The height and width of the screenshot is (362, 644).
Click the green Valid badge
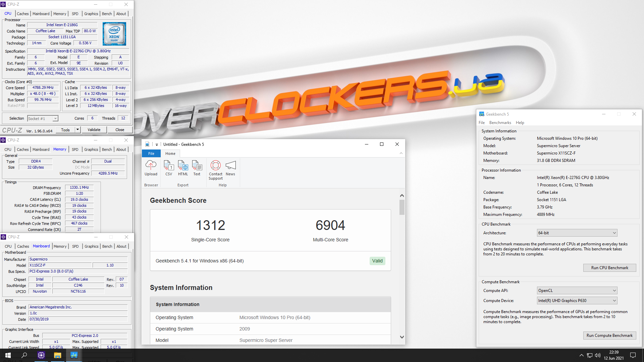[x=377, y=261]
